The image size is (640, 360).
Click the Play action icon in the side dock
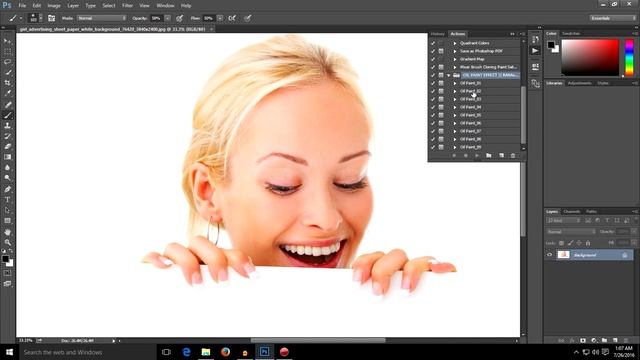pyautogui.click(x=535, y=51)
